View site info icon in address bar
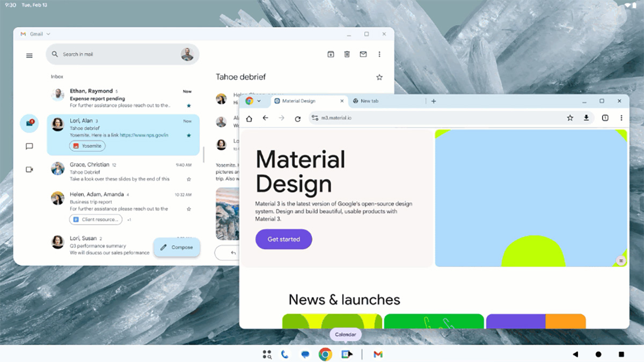The image size is (644, 362). click(x=315, y=118)
